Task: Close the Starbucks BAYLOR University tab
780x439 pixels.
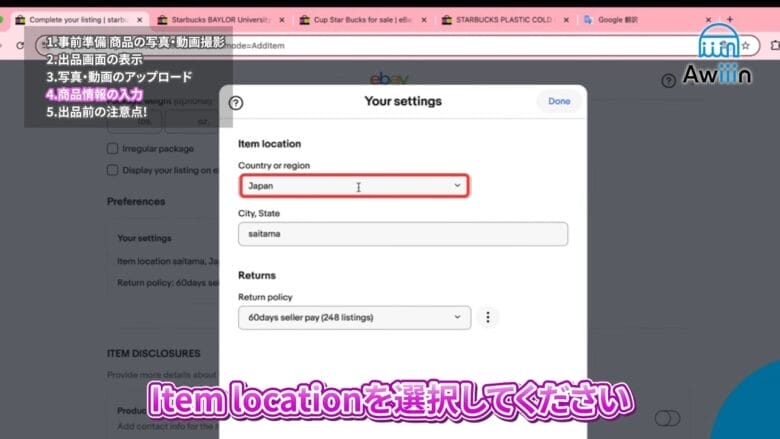Action: [280, 19]
